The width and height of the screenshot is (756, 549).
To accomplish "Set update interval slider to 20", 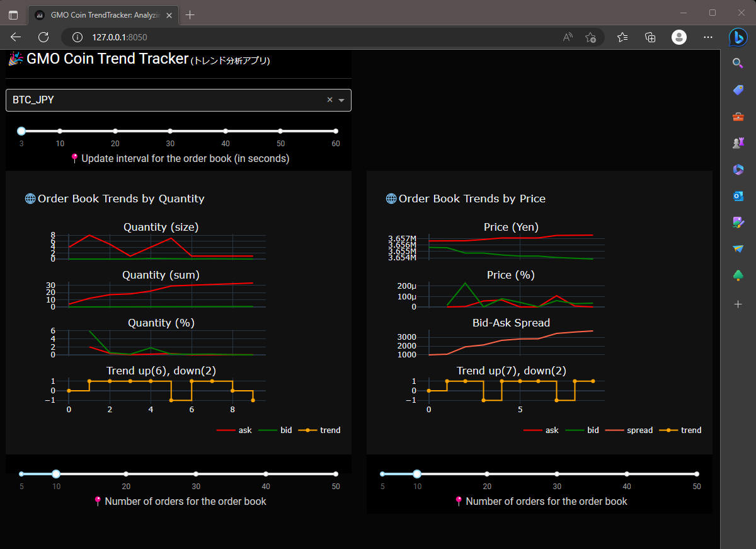I will click(x=115, y=131).
